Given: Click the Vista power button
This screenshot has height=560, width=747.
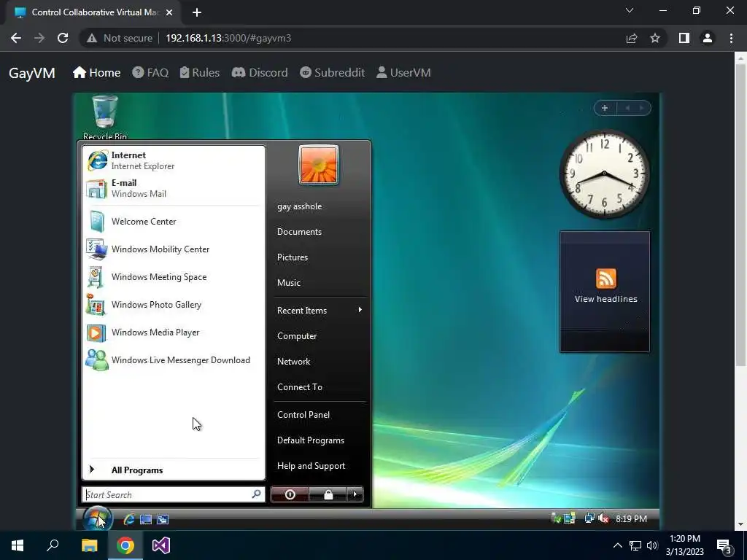Looking at the screenshot, I should (x=290, y=494).
